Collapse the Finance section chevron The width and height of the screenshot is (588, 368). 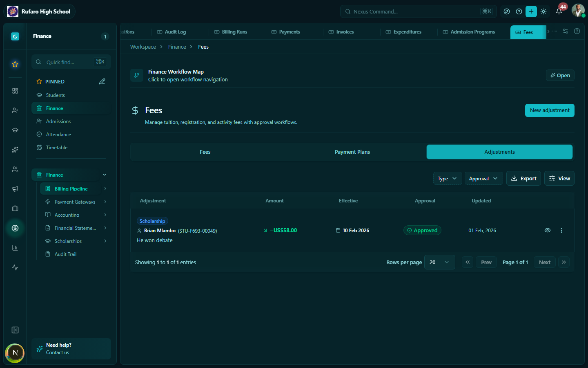coord(105,175)
